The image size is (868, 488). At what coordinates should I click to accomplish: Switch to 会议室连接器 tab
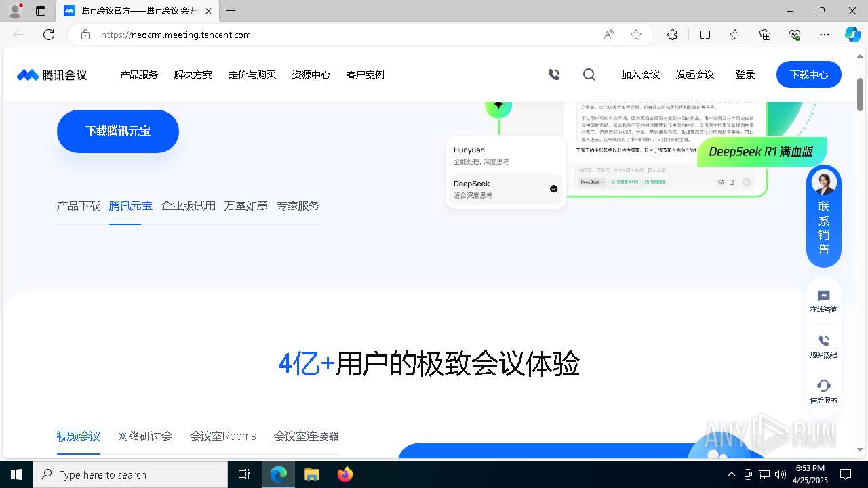point(307,436)
